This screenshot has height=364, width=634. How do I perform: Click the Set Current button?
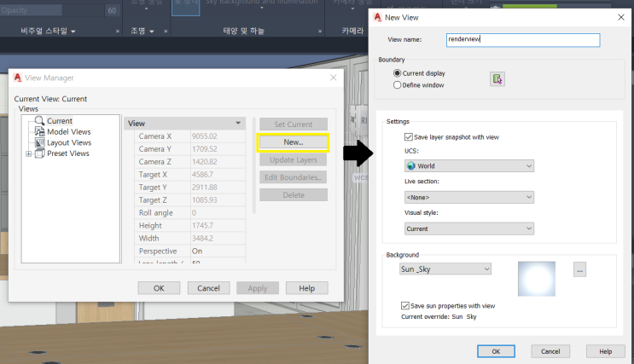[294, 124]
